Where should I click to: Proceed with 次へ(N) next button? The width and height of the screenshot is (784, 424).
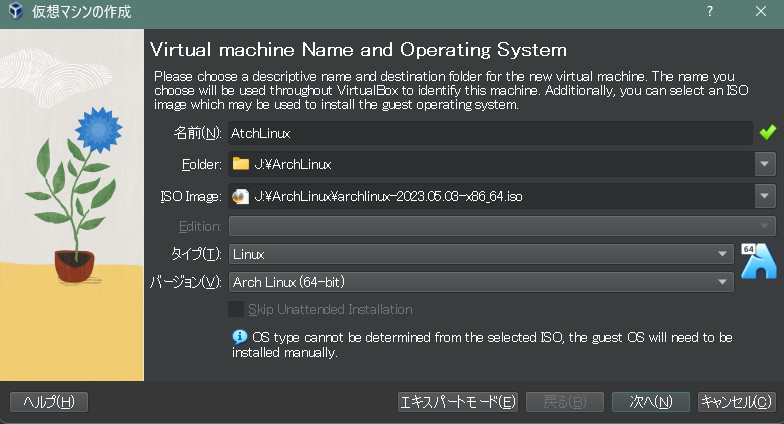tap(650, 402)
